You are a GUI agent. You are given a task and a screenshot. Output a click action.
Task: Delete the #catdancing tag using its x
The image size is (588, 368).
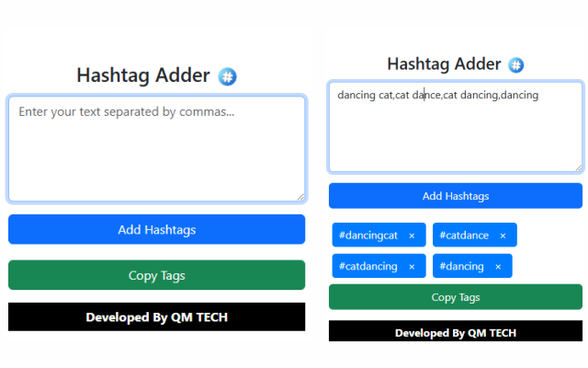click(412, 267)
